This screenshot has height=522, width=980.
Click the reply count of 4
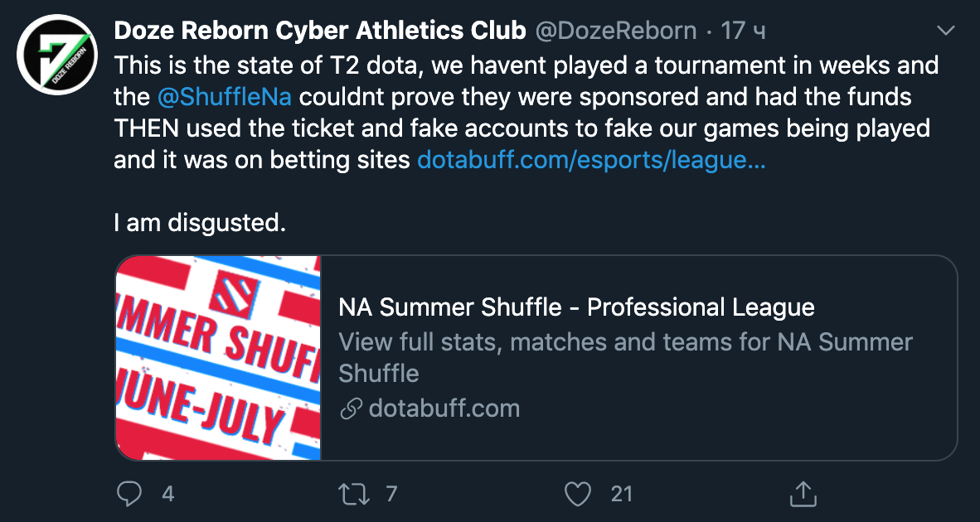[x=168, y=495]
